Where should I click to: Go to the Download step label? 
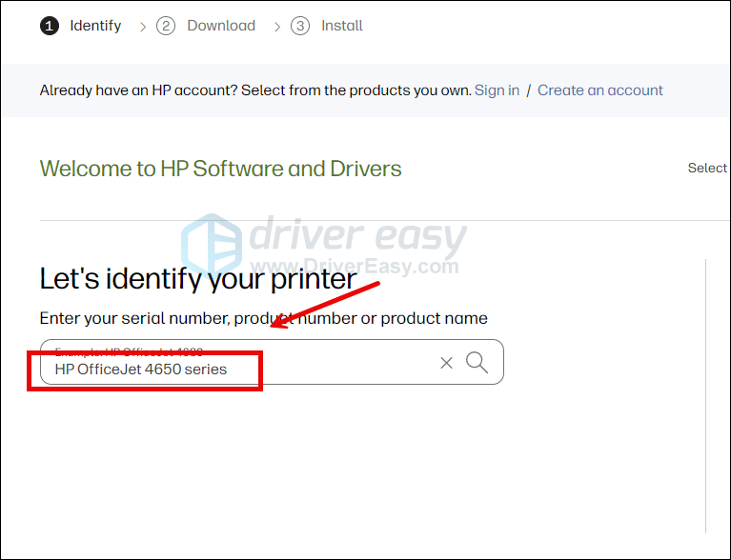tap(221, 26)
